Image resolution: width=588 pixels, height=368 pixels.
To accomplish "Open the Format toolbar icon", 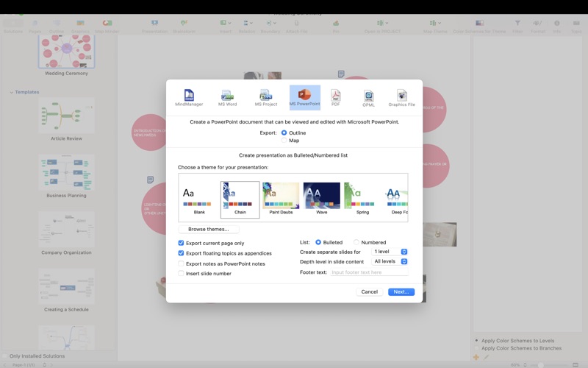I will [x=538, y=26].
